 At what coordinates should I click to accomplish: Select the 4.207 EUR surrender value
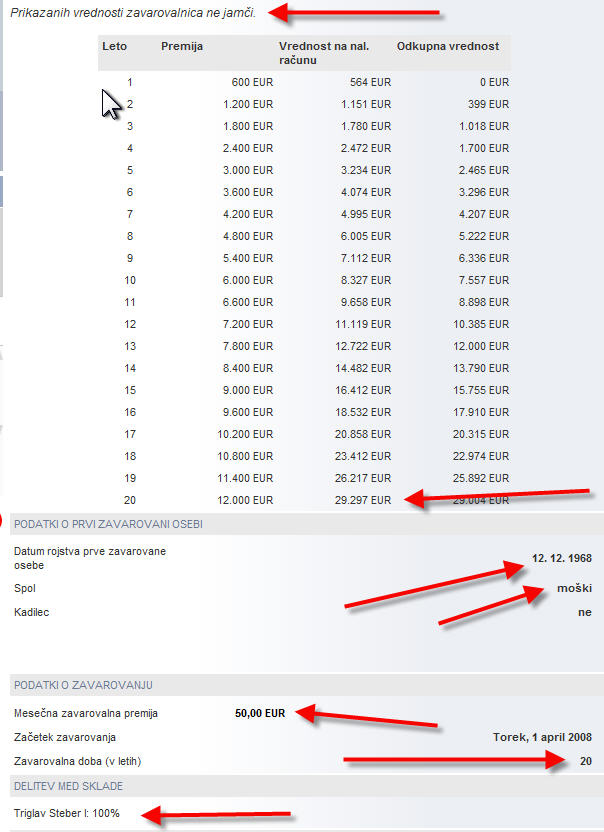484,214
